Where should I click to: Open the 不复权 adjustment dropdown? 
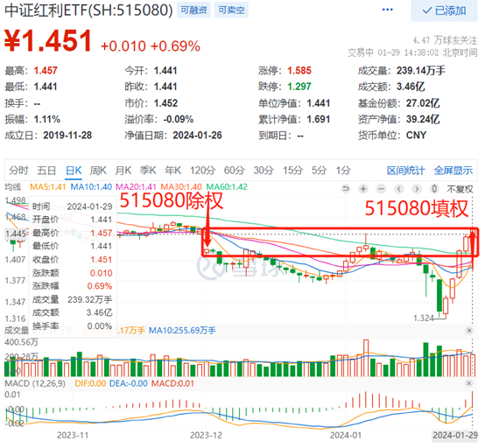(460, 189)
